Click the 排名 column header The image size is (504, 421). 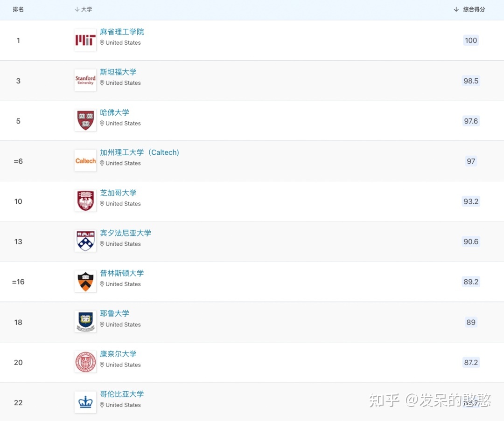[x=18, y=9]
